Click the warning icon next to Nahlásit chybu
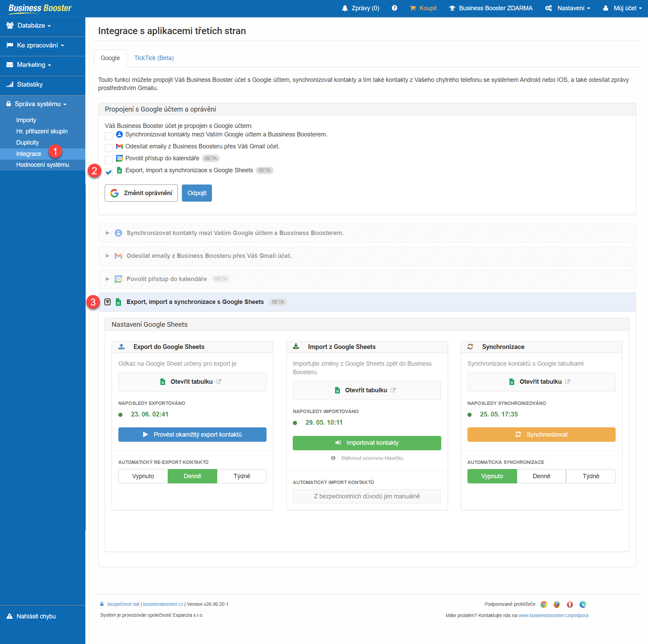The image size is (648, 644). click(10, 616)
